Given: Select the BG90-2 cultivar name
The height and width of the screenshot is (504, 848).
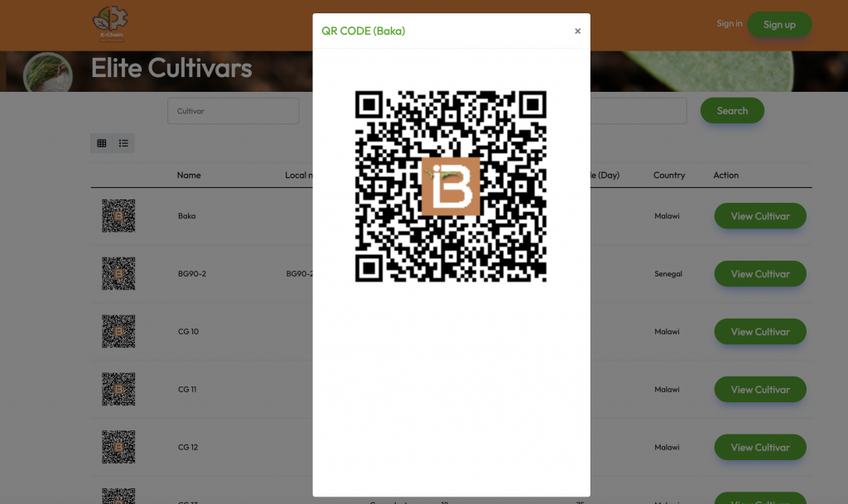Looking at the screenshot, I should tap(192, 274).
